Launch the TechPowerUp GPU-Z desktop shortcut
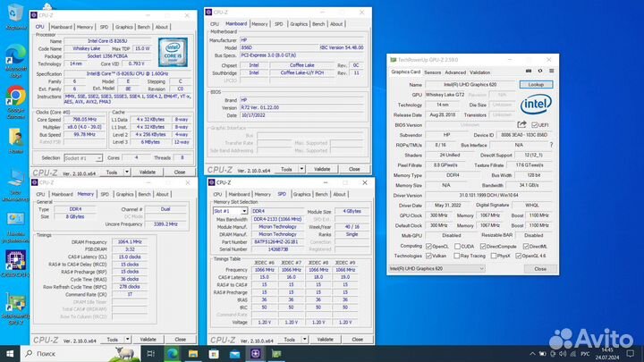Image resolution: width=644 pixels, height=362 pixels. (x=15, y=308)
